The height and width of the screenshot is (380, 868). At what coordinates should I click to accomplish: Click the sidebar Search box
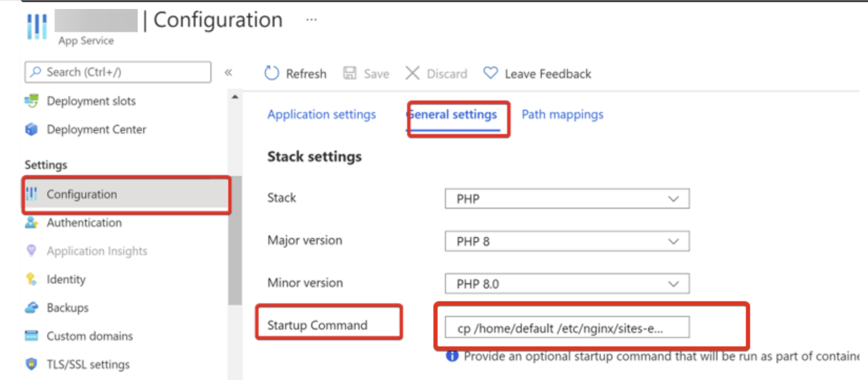pyautogui.click(x=118, y=72)
